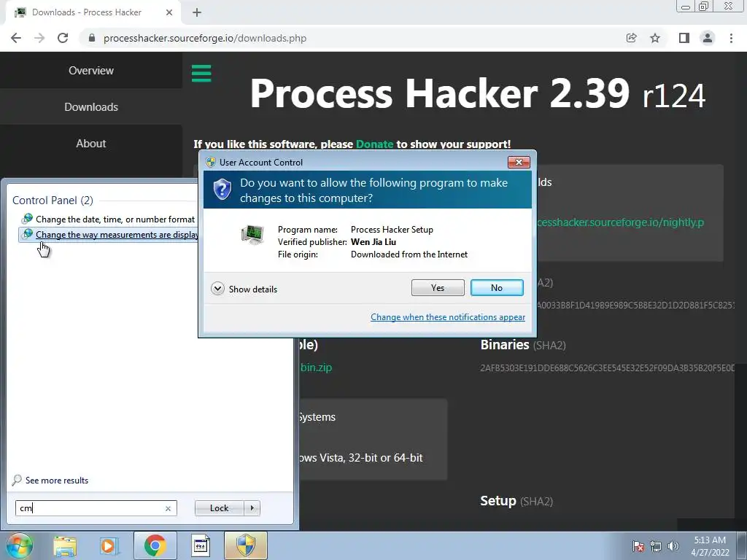747x560 pixels.
Task: Click the taskbar clock and date
Action: coord(710,546)
